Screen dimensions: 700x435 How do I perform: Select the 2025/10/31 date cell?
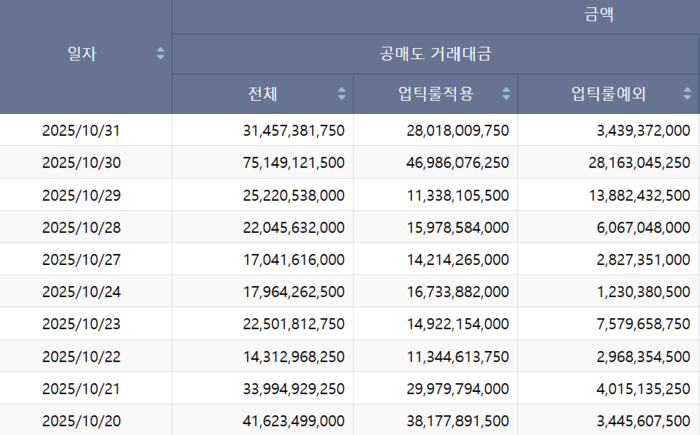click(x=81, y=130)
